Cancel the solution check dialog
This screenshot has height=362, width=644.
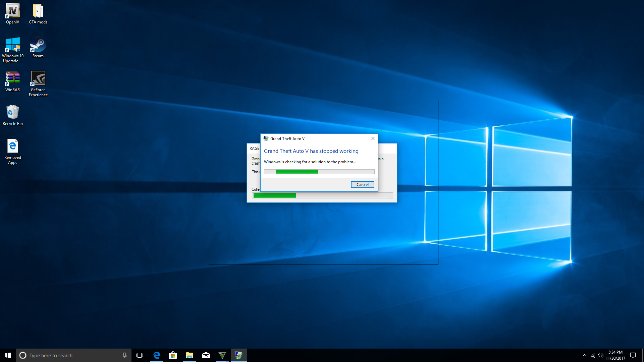[x=362, y=185]
